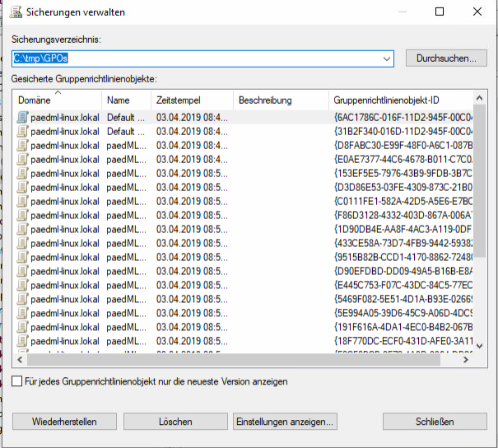This screenshot has width=498, height=448.
Task: Click the GPO icon in the {18F770DC row
Action: (x=23, y=341)
